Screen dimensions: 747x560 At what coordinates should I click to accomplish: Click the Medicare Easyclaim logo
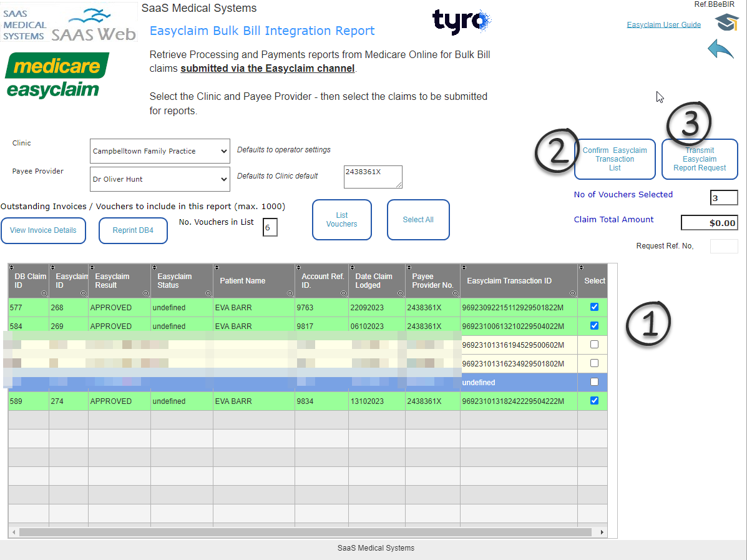(57, 75)
